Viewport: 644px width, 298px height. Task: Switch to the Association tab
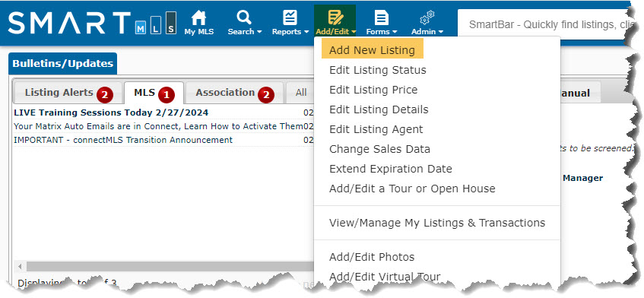(x=234, y=94)
